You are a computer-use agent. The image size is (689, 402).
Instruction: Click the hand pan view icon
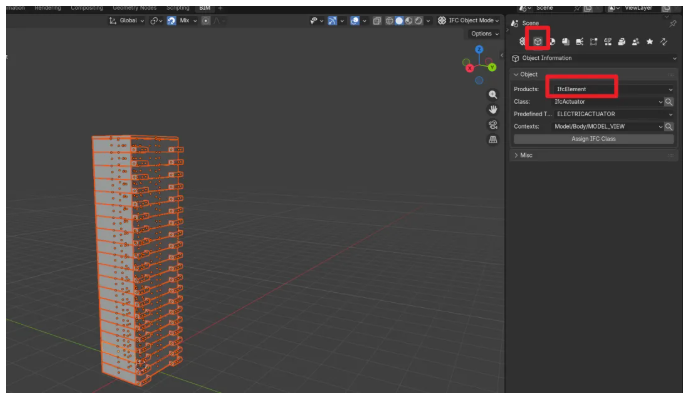click(x=493, y=109)
